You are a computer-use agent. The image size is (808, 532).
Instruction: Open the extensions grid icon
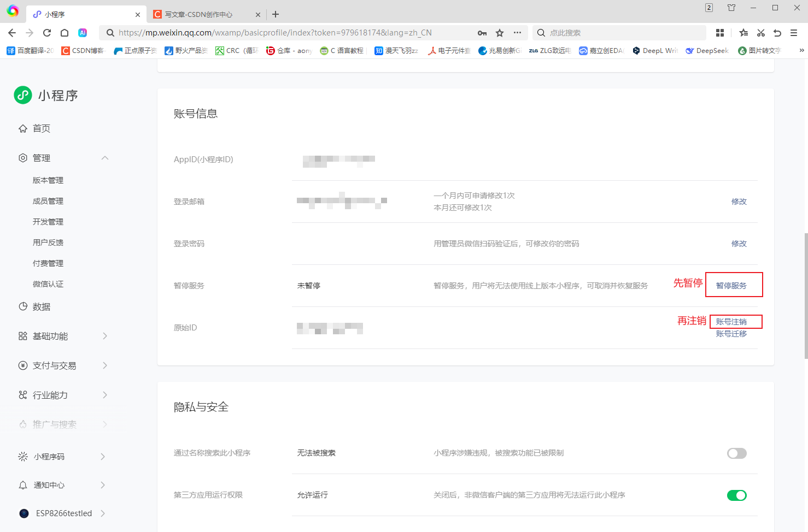720,33
